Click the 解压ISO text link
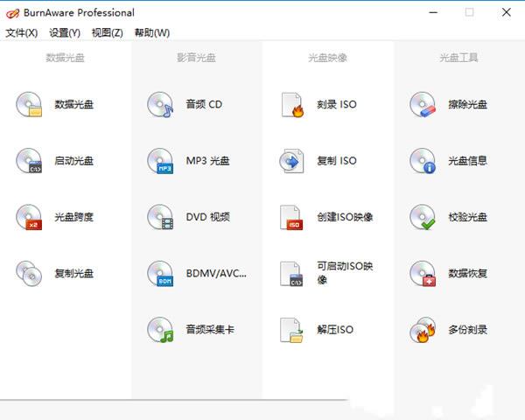This screenshot has height=420, width=525. tap(335, 330)
